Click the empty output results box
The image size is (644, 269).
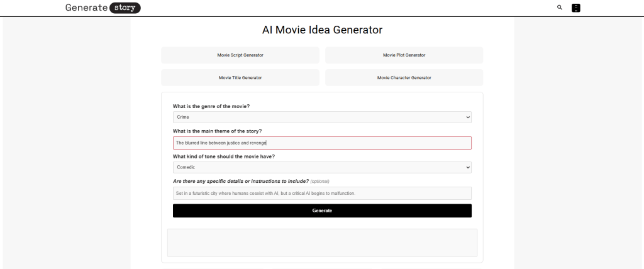tap(321, 243)
